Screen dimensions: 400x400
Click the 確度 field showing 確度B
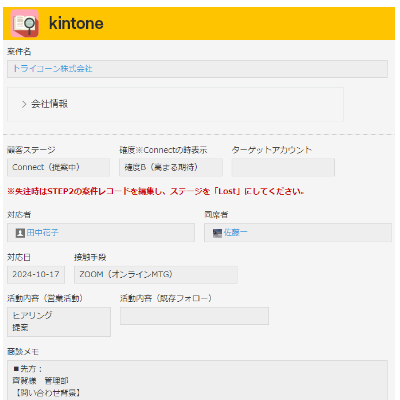click(171, 167)
